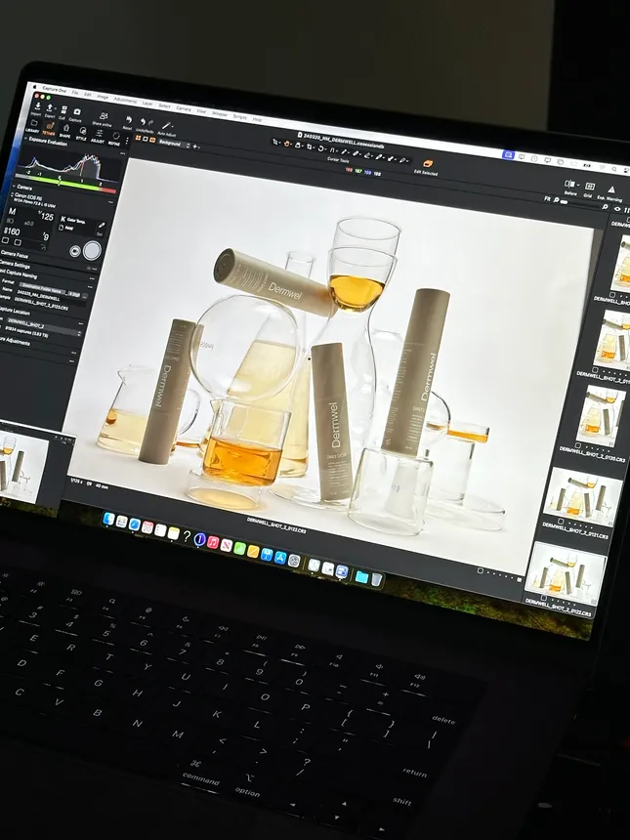Image resolution: width=630 pixels, height=840 pixels.
Task: Click the shutter speed 125 value
Action: [x=47, y=217]
